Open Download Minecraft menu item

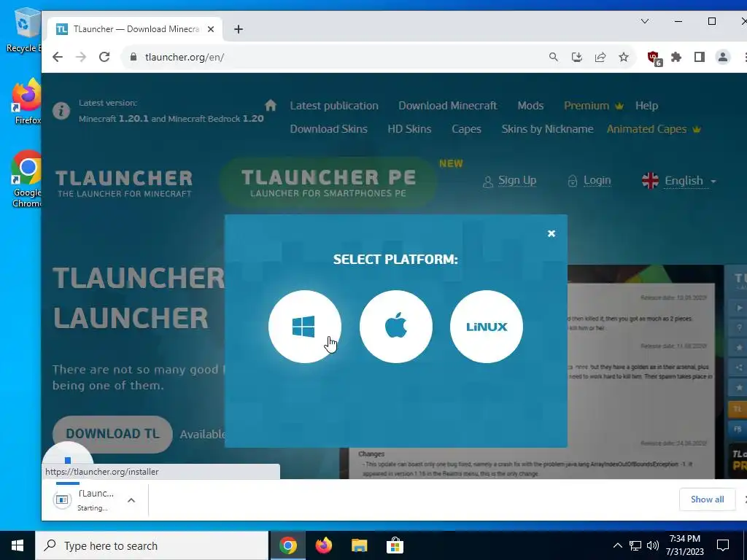(x=447, y=106)
